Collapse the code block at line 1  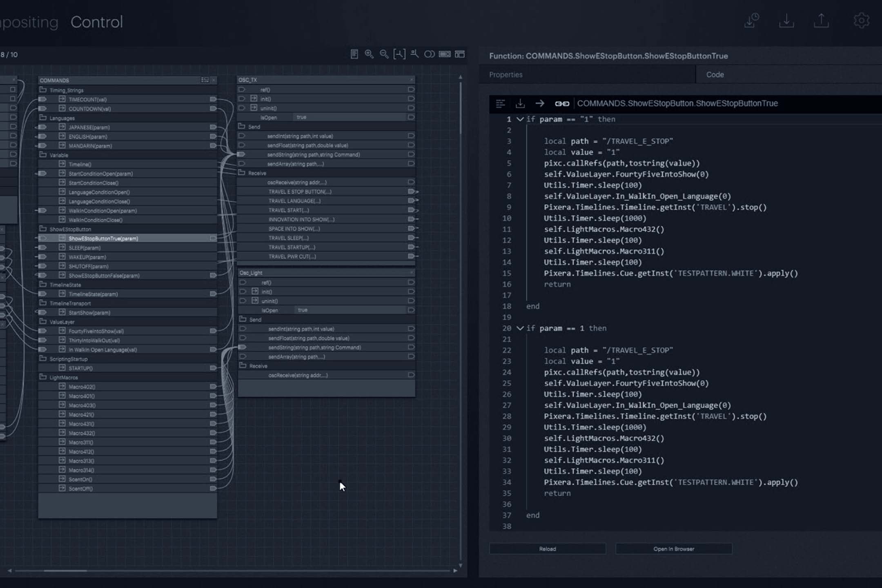tap(520, 119)
